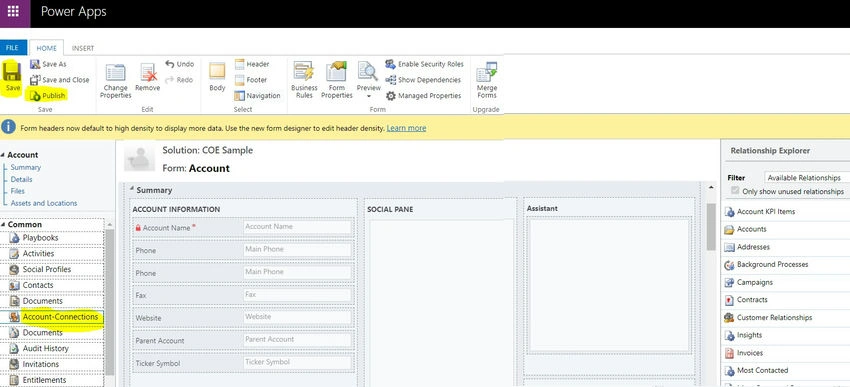Collapse the Summary tab section
The width and height of the screenshot is (850, 387).
[x=132, y=189]
